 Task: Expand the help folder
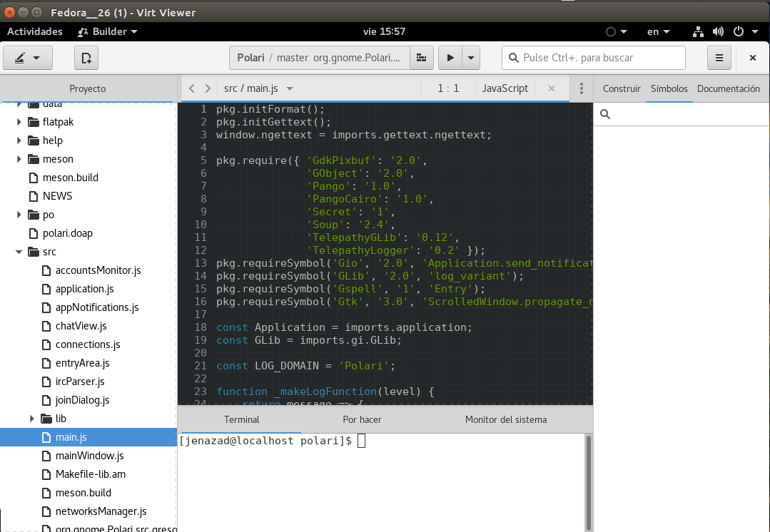click(x=19, y=140)
